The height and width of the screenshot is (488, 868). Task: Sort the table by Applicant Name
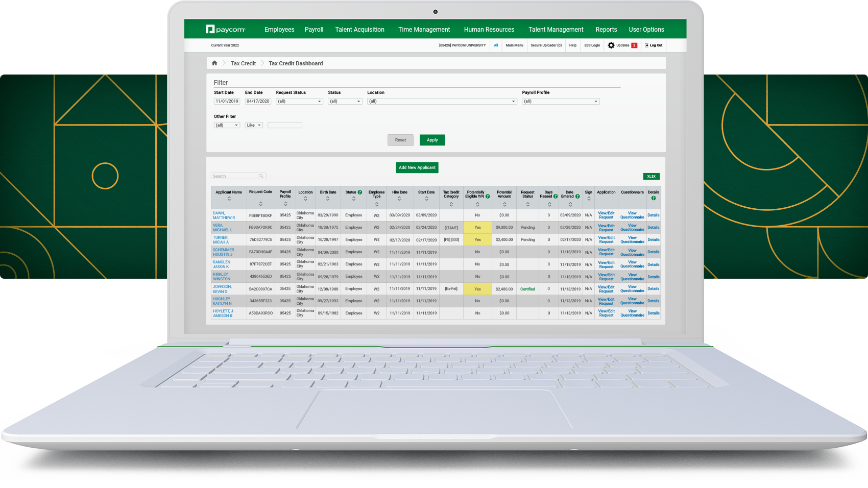pos(229,199)
